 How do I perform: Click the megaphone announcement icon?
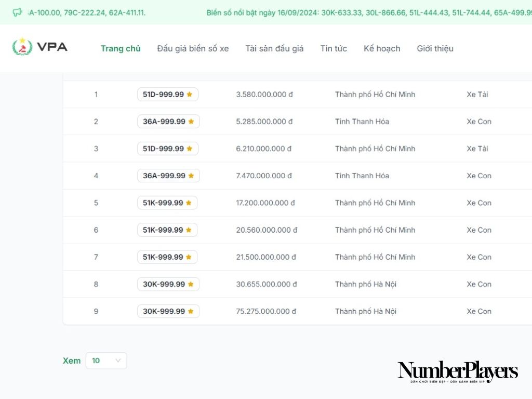17,12
